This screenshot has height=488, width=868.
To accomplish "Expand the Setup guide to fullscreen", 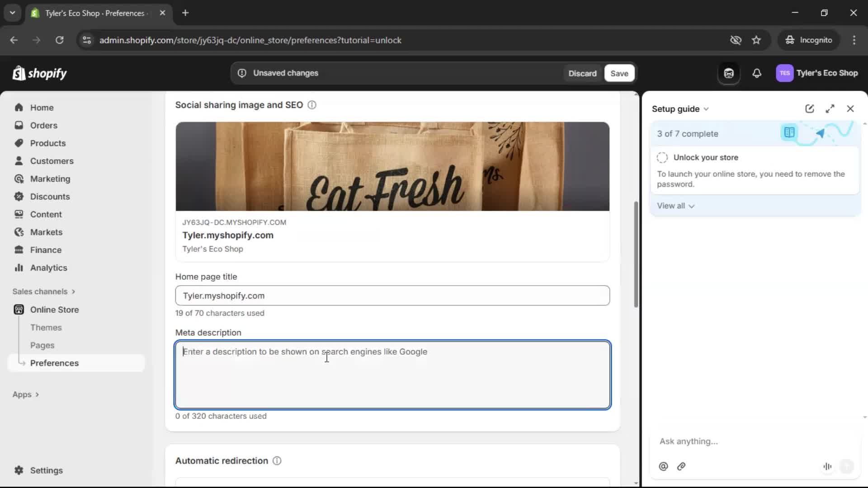I will point(830,108).
